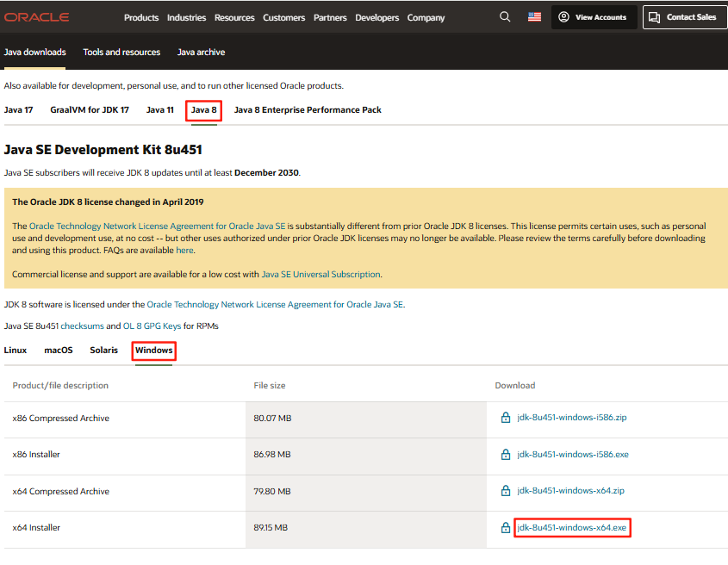Open license agreement link below yellow notice
The height and width of the screenshot is (565, 728).
(x=275, y=305)
